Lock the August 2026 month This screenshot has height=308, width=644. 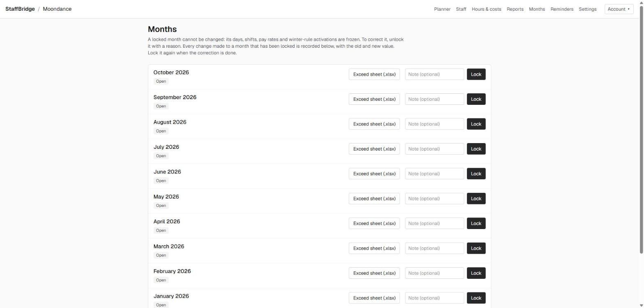(x=476, y=124)
